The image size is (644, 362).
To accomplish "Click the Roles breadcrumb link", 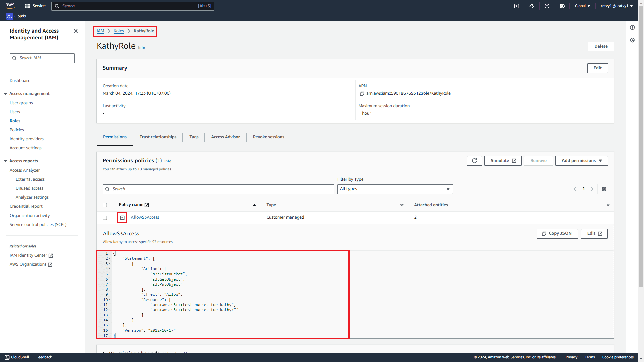I will point(119,31).
